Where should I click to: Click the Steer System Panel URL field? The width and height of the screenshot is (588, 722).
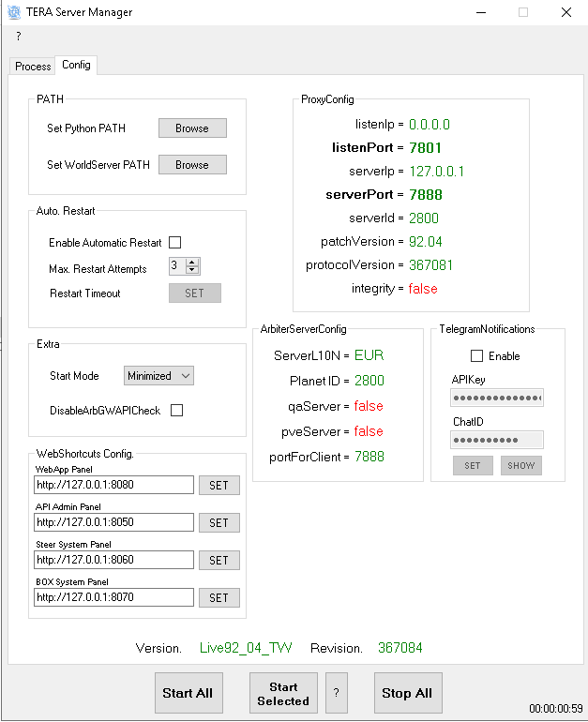pos(113,560)
